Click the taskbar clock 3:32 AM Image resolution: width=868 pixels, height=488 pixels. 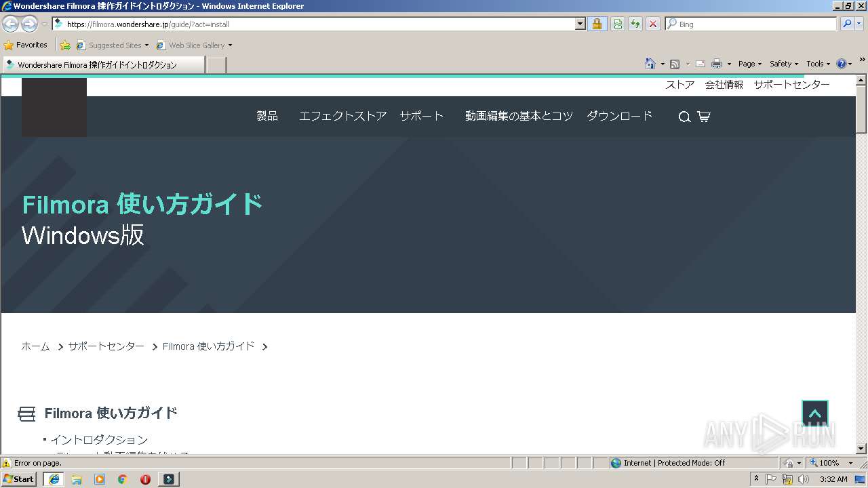coord(833,479)
